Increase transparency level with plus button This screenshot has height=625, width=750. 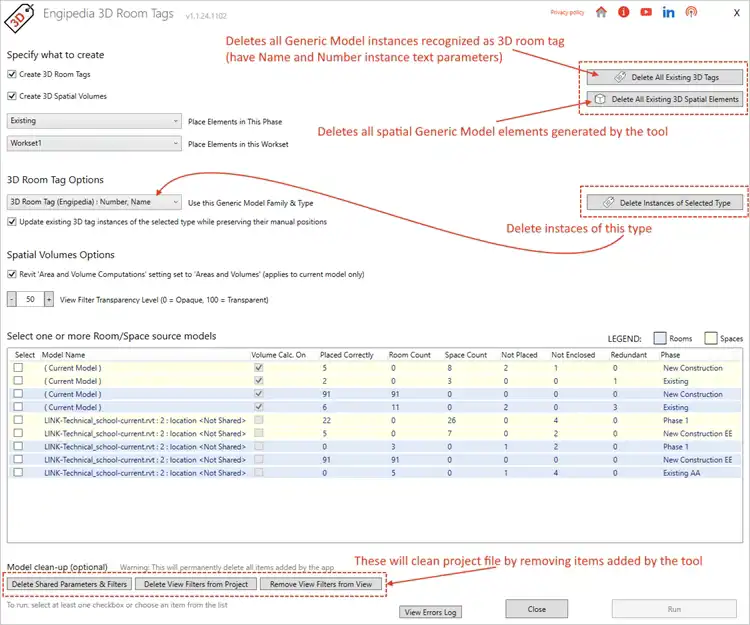click(49, 299)
